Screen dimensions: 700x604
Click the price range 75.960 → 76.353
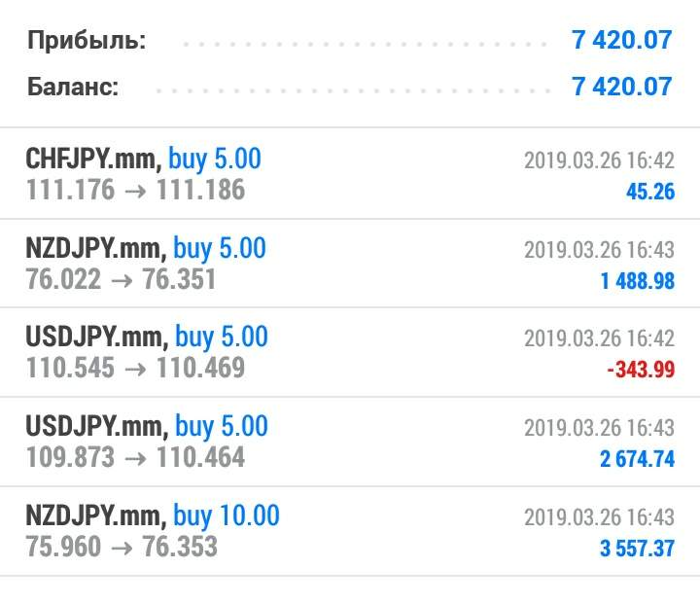point(122,547)
